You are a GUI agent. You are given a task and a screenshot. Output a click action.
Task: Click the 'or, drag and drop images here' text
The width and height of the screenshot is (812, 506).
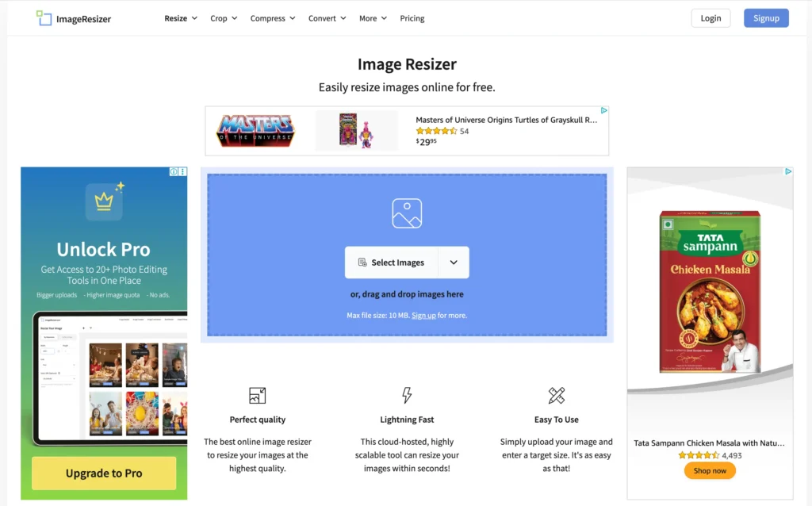tap(407, 294)
